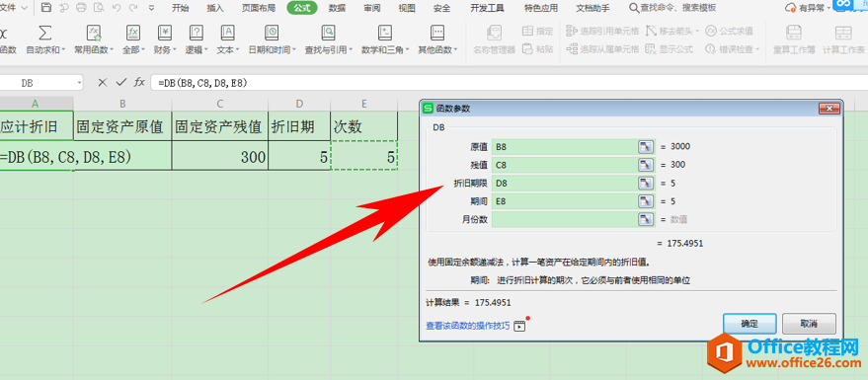Click Trace Dependents (追踪从属单元格)
868x380 pixels.
[x=602, y=49]
